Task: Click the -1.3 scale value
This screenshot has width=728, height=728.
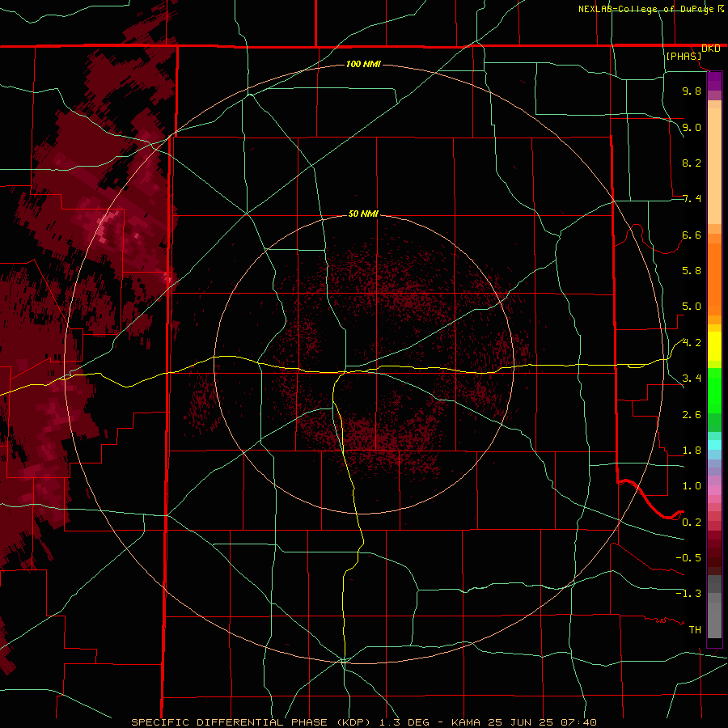Action: (x=688, y=594)
